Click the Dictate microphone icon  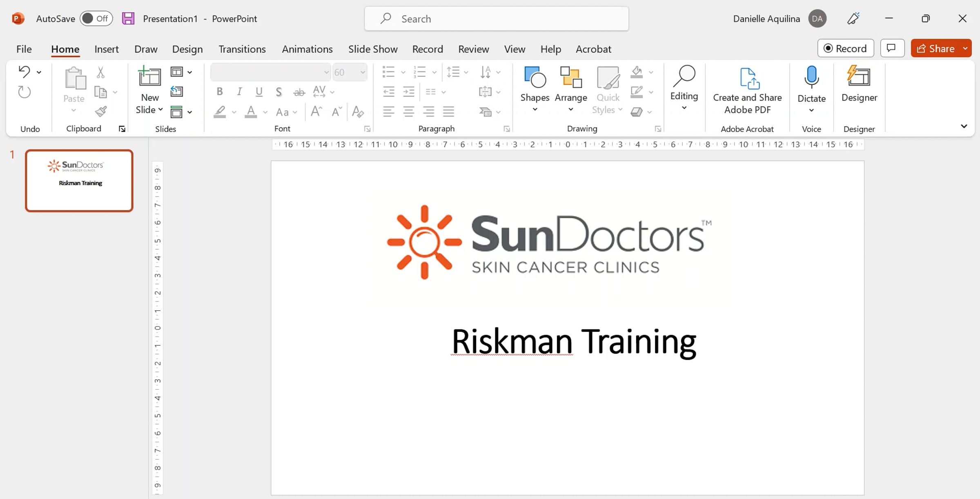pos(811,77)
